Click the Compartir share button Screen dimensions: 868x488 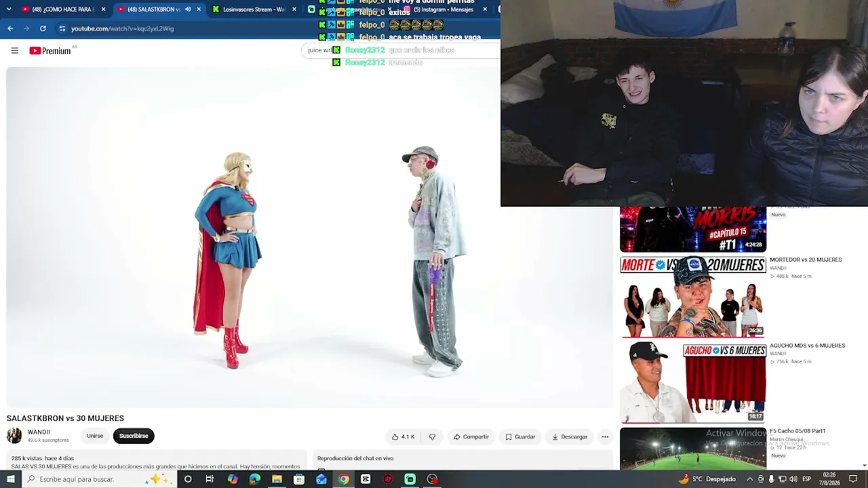click(471, 436)
